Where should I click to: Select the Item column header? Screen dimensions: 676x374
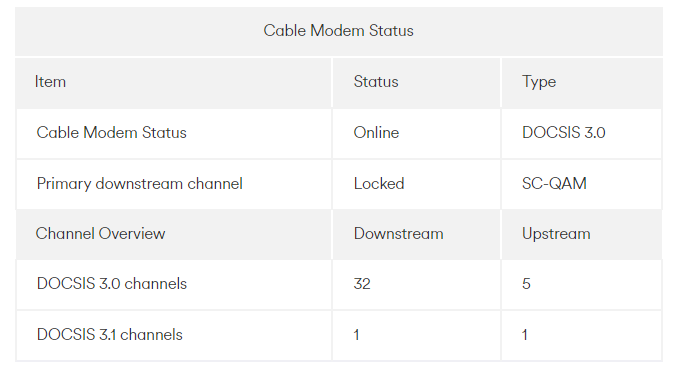click(x=50, y=81)
